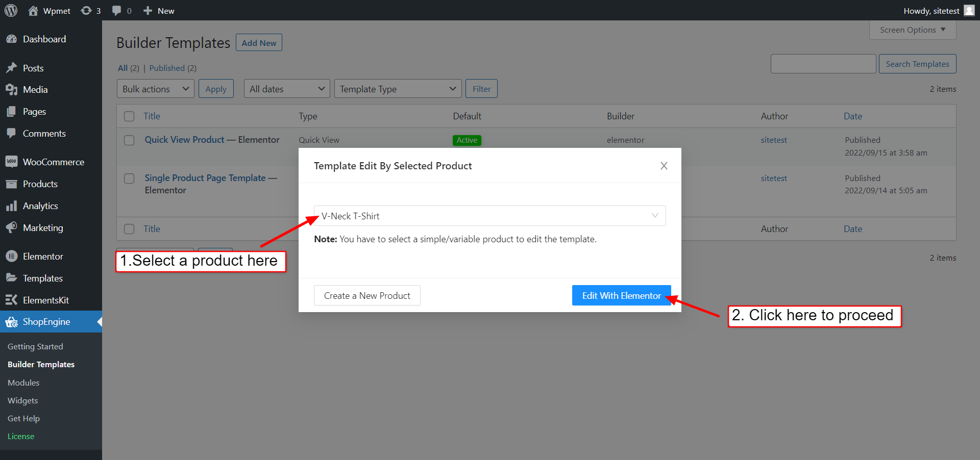Screen dimensions: 980x460
Task: Expand the Template Type filter dropdown
Action: click(397, 88)
